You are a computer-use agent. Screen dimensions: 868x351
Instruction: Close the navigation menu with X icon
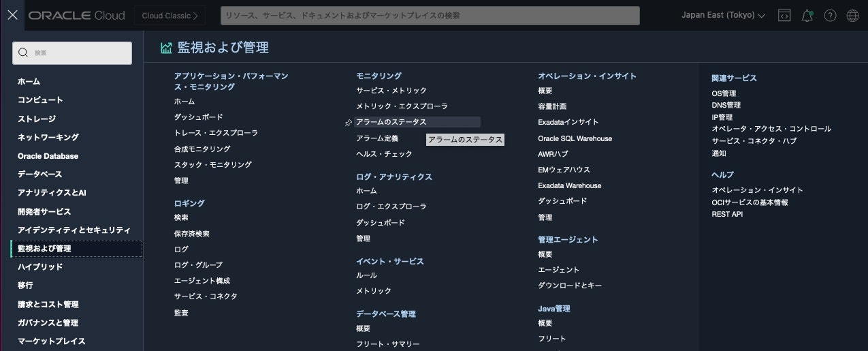(x=12, y=15)
